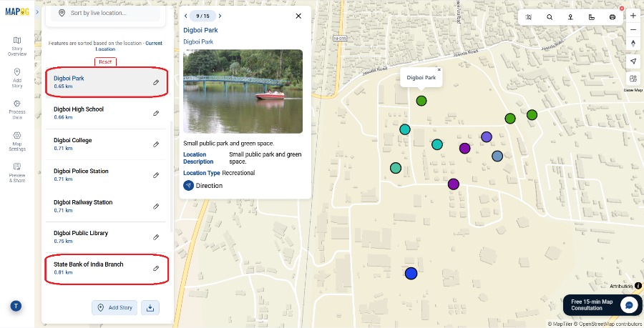Zoom out of the map

633,29
